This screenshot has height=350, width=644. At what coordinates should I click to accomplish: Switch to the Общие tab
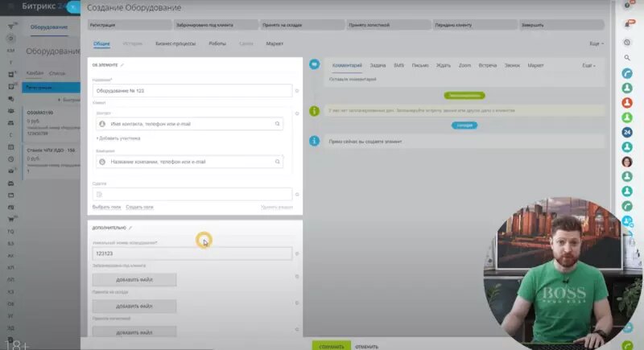tap(101, 43)
